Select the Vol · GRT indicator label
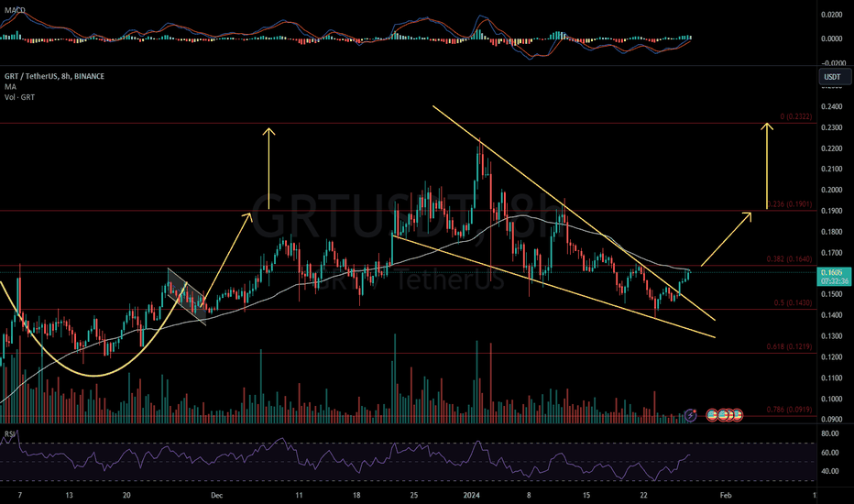Viewport: 854px width, 504px height. pos(19,97)
